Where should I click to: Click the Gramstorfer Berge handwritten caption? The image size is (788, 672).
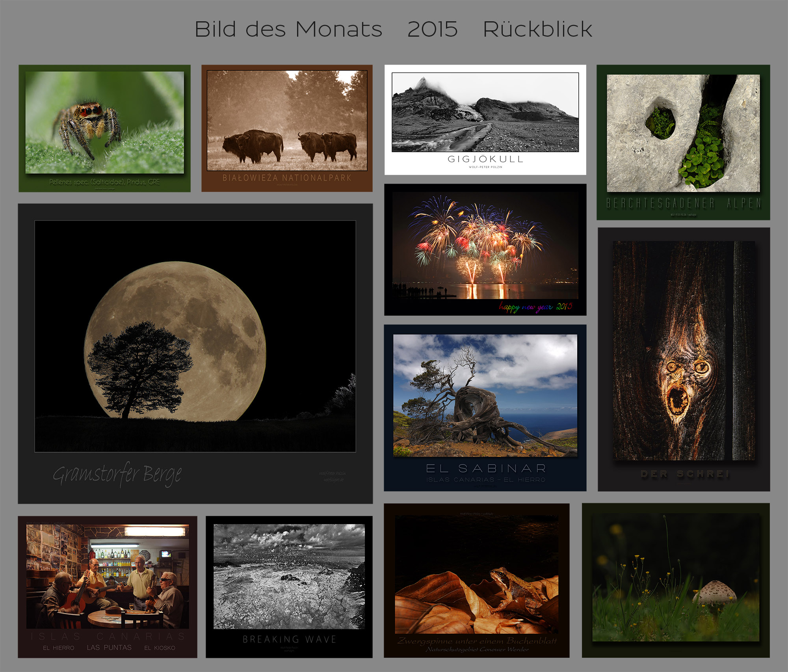(117, 474)
